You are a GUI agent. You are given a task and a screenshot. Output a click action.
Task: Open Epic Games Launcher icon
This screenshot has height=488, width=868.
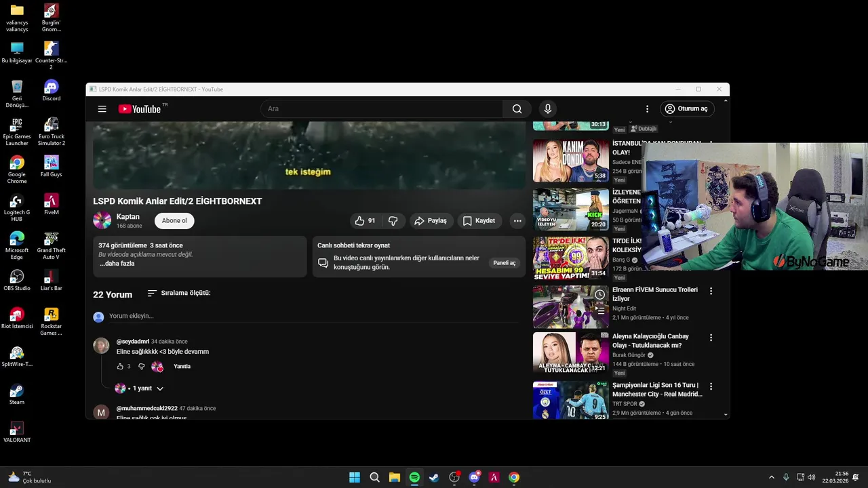coord(17,132)
